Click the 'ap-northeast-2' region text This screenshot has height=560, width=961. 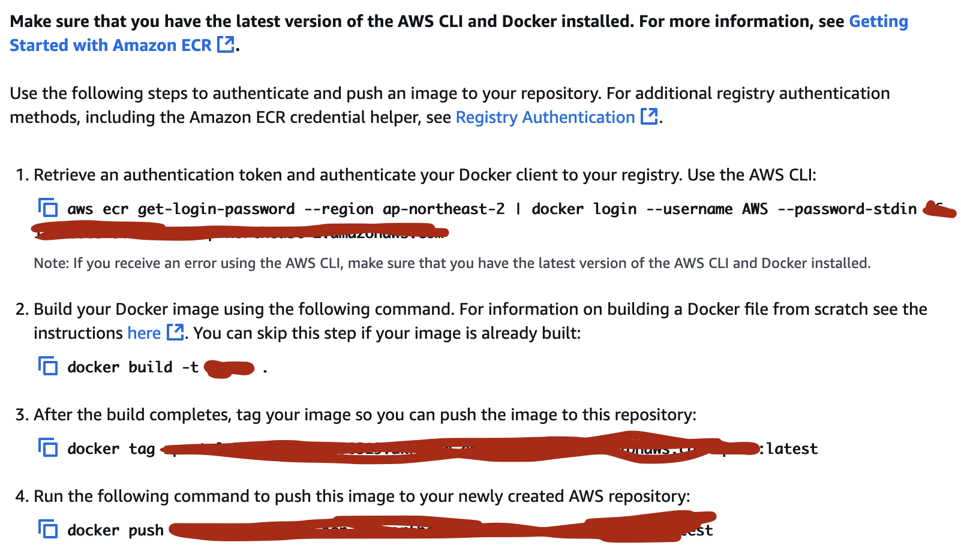444,209
